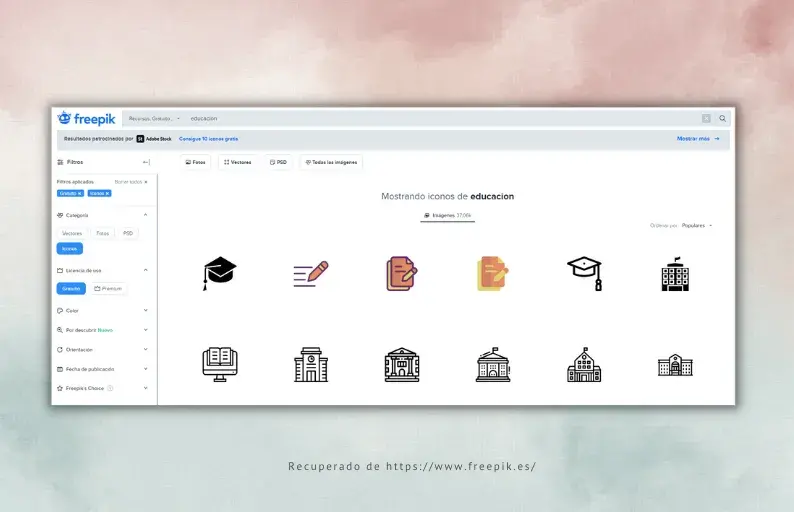Select the open book on monitor icon
Viewport: 794px width, 512px height.
219,365
